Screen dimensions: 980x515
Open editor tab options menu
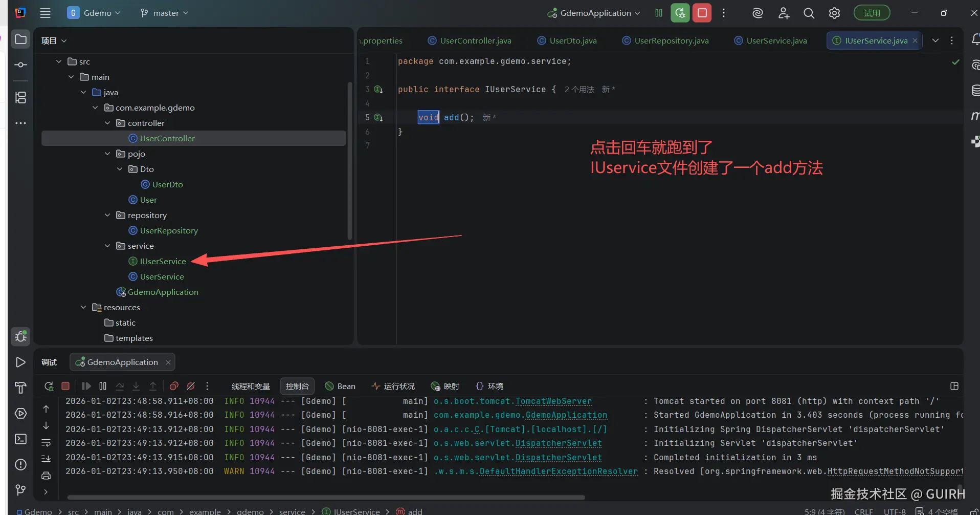click(x=952, y=40)
